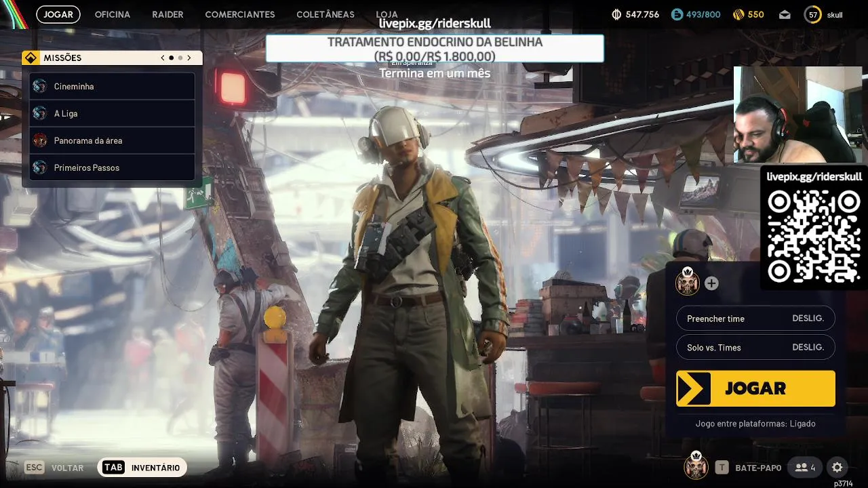Select first missions page dot
868x488 pixels.
(172, 58)
